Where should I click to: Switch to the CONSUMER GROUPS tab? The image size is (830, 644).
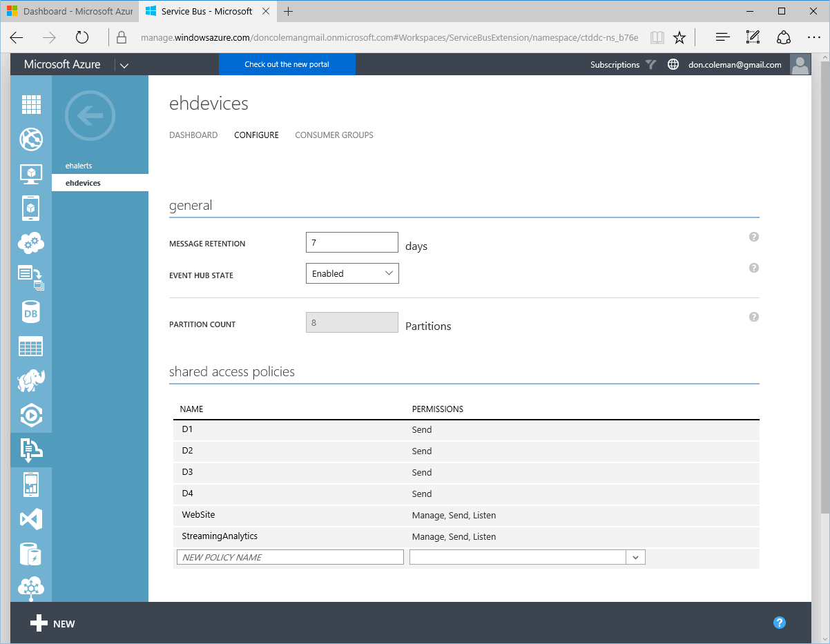tap(334, 135)
